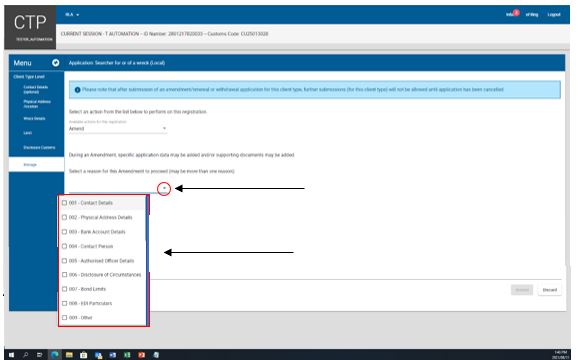Click the round pin icon beside Menu
This screenshot has height=360, width=578.
[x=56, y=63]
